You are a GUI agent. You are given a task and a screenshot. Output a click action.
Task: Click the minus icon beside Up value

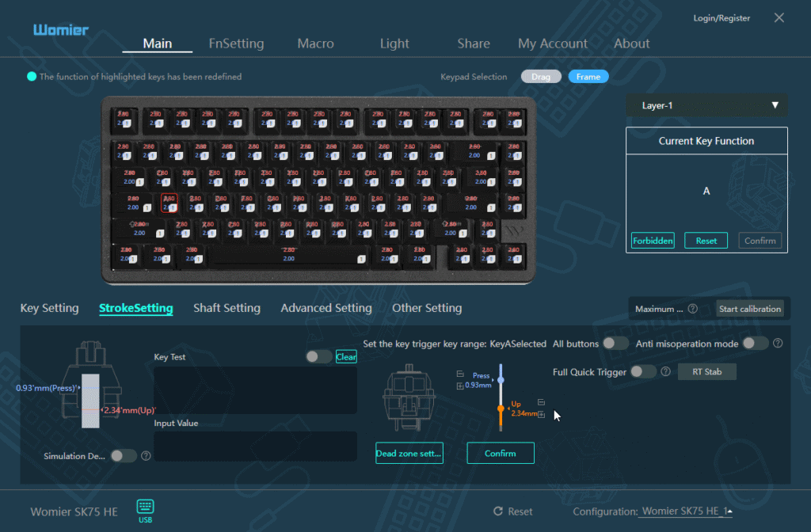coord(541,401)
